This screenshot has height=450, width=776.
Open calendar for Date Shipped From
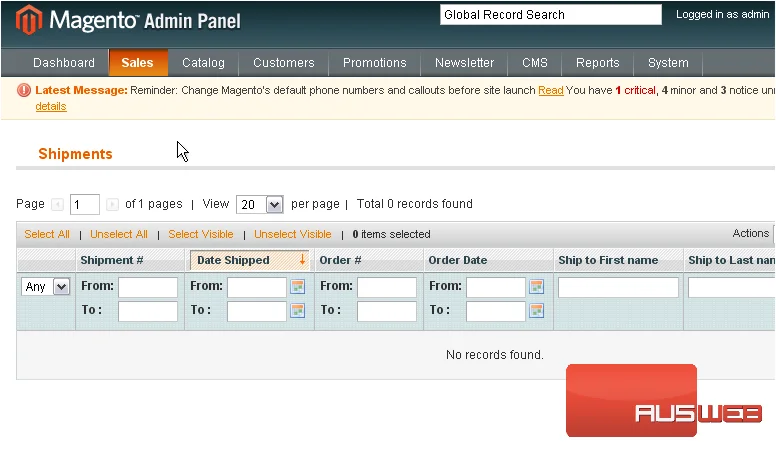click(297, 287)
